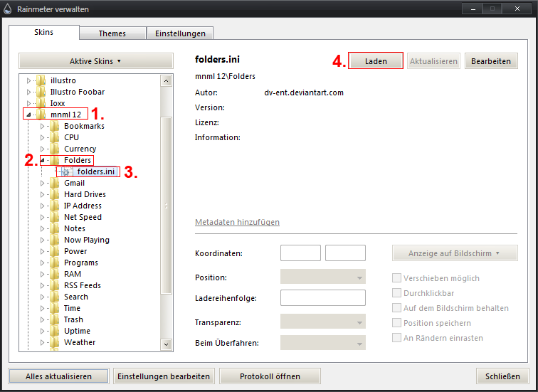The height and width of the screenshot is (392, 538).
Task: Open the Einstellungen tab
Action: [x=180, y=33]
